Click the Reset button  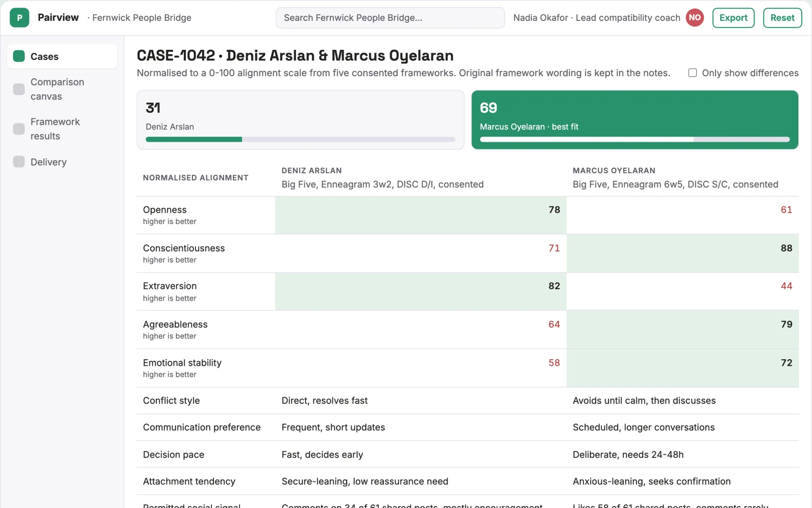click(782, 18)
